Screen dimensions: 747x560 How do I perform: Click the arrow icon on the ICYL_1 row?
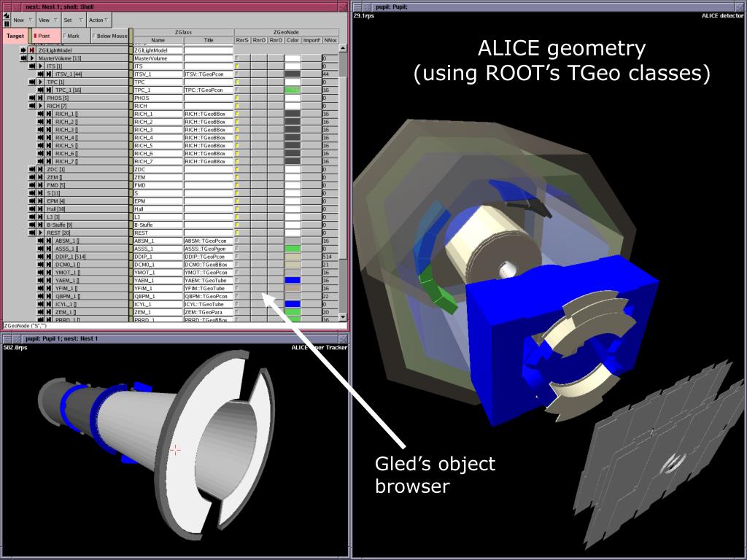click(41, 304)
